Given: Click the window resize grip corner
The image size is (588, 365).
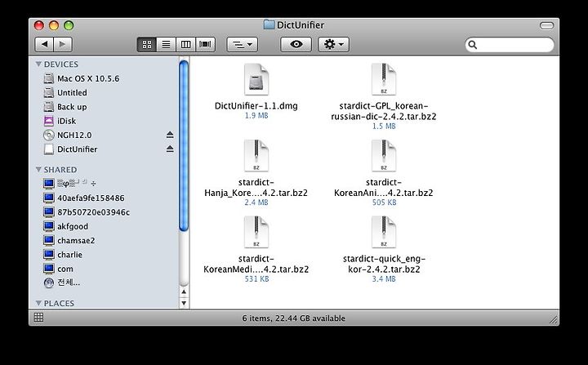Looking at the screenshot, I should click(554, 319).
